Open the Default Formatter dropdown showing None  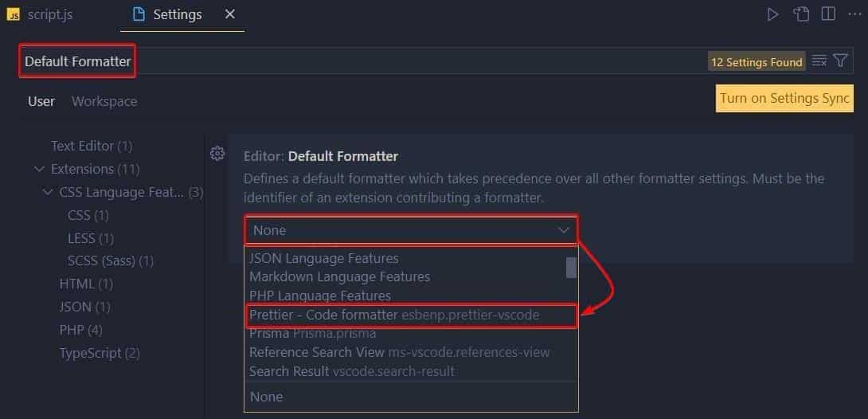(x=411, y=230)
